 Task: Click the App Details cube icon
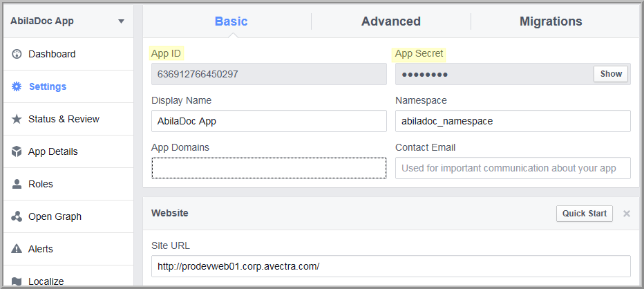click(x=17, y=151)
